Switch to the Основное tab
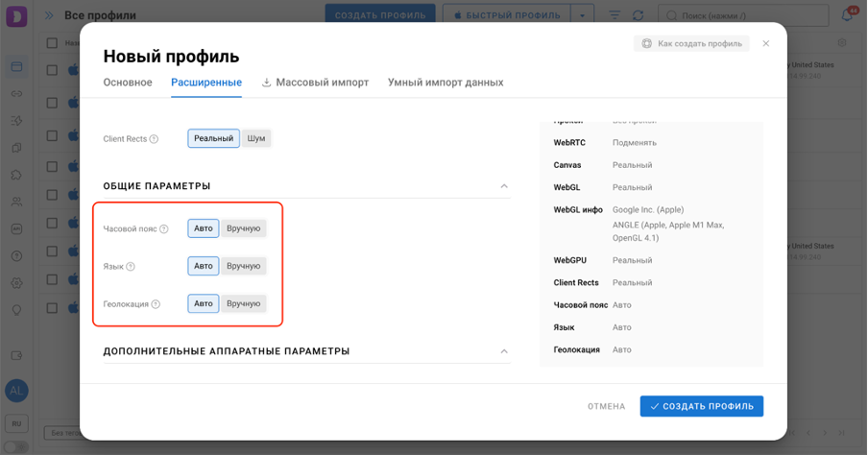The image size is (868, 455). point(128,83)
